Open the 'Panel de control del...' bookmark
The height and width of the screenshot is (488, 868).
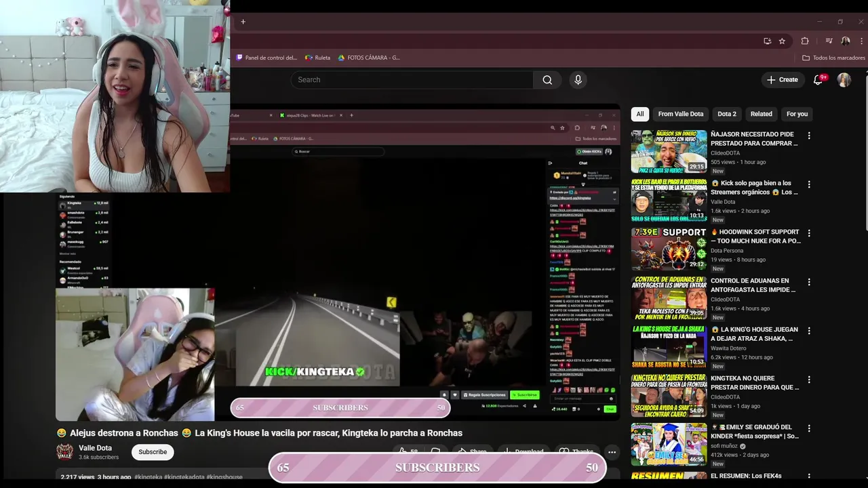click(267, 58)
